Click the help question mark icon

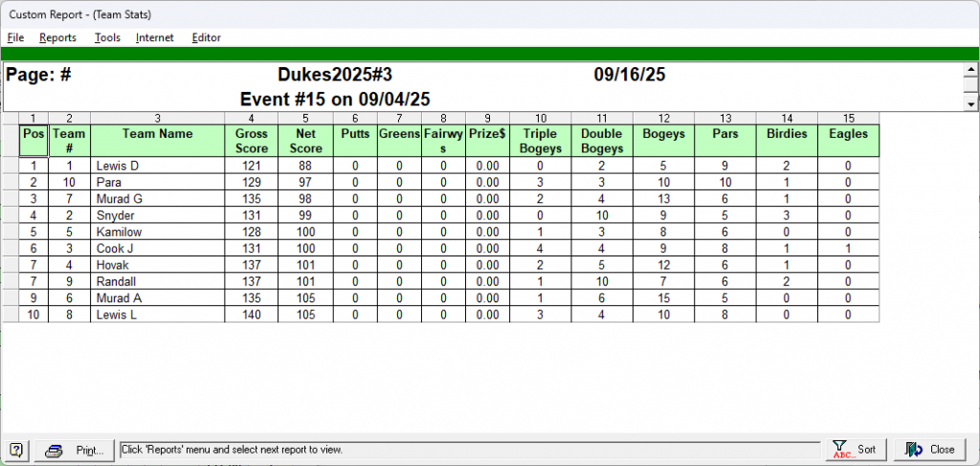[x=17, y=450]
